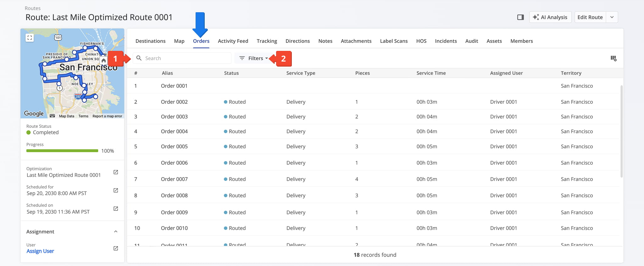This screenshot has height=266, width=644.
Task: Open the Edit Route dropdown arrow
Action: (x=612, y=17)
